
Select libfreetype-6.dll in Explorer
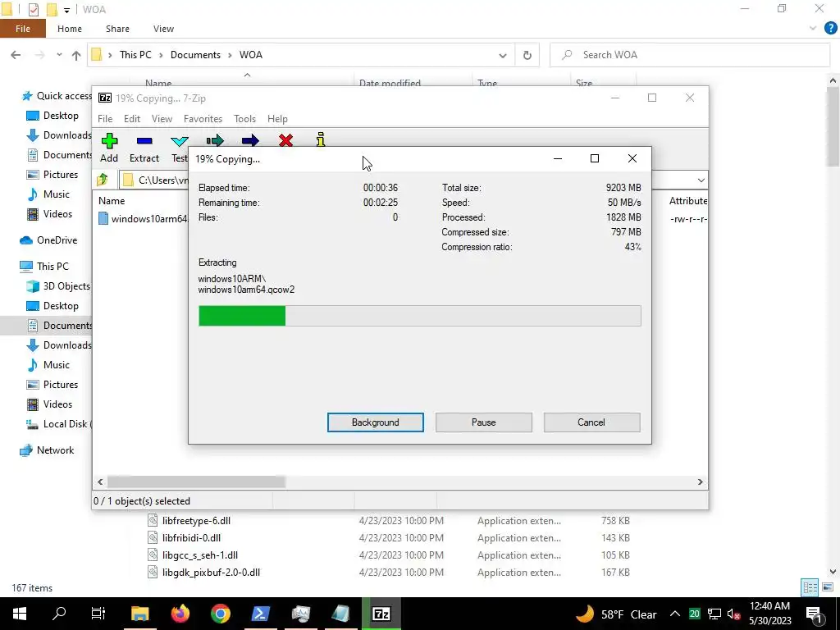click(196, 520)
